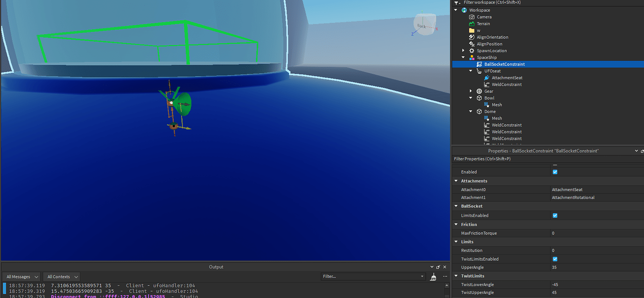Click the Attachment1 value AttachmentRotational
644x298 pixels.
click(x=573, y=198)
